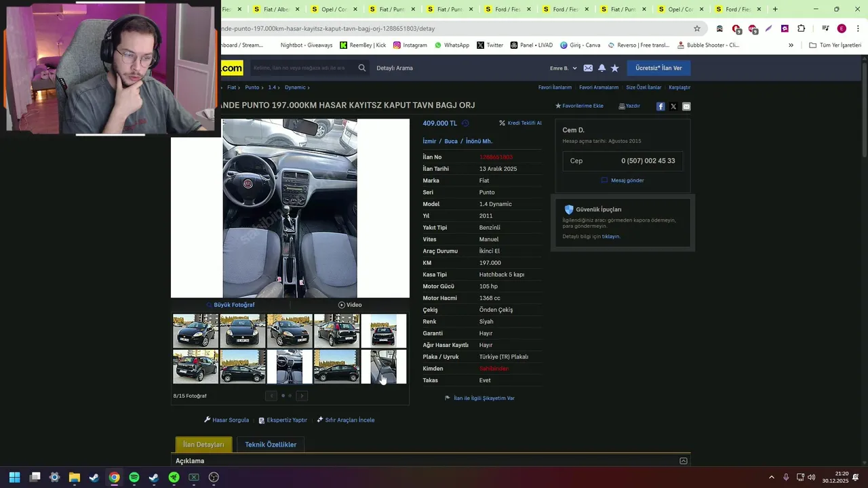868x488 pixels.
Task: Open Detaylı Arama link
Action: tap(395, 68)
